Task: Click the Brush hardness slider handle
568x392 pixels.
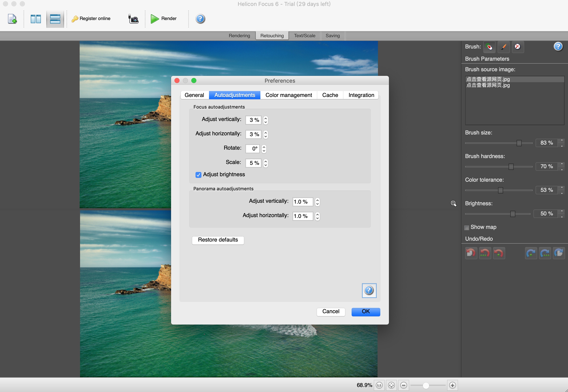Action: click(511, 166)
